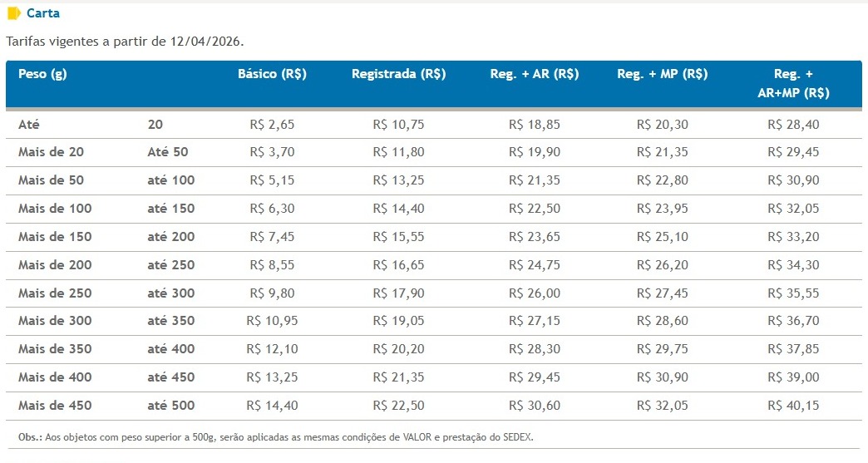Click the Reg. + AR+MP (R$) header
The image size is (868, 463).
pos(793,83)
